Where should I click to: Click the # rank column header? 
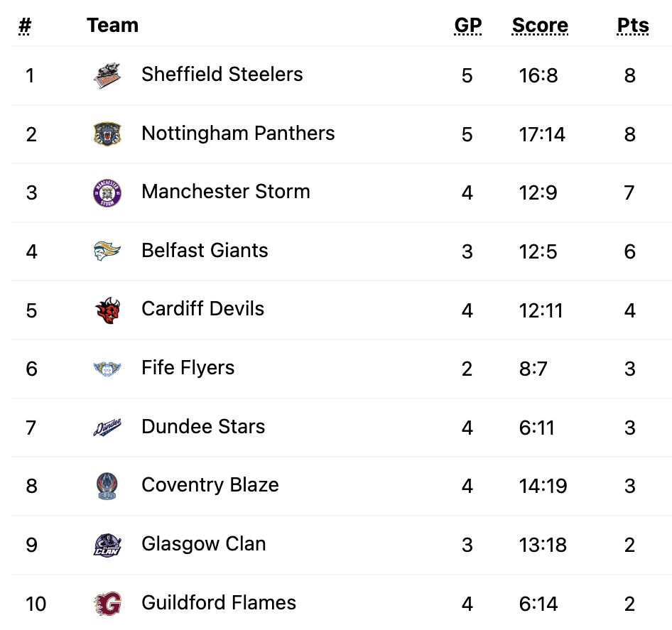tap(25, 26)
